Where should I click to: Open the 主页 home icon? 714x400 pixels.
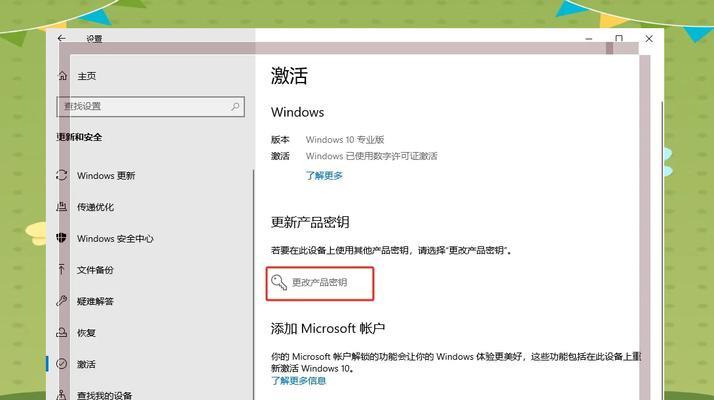pyautogui.click(x=63, y=76)
